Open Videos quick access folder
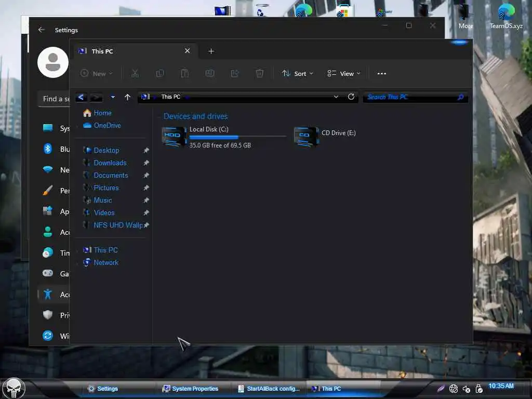532x399 pixels. point(104,212)
